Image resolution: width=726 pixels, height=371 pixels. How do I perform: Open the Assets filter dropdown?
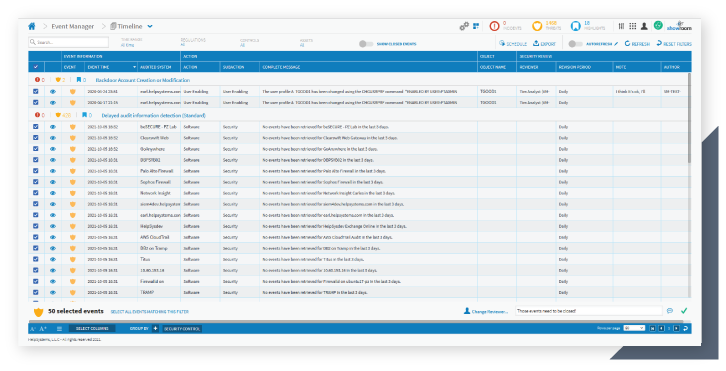[306, 43]
